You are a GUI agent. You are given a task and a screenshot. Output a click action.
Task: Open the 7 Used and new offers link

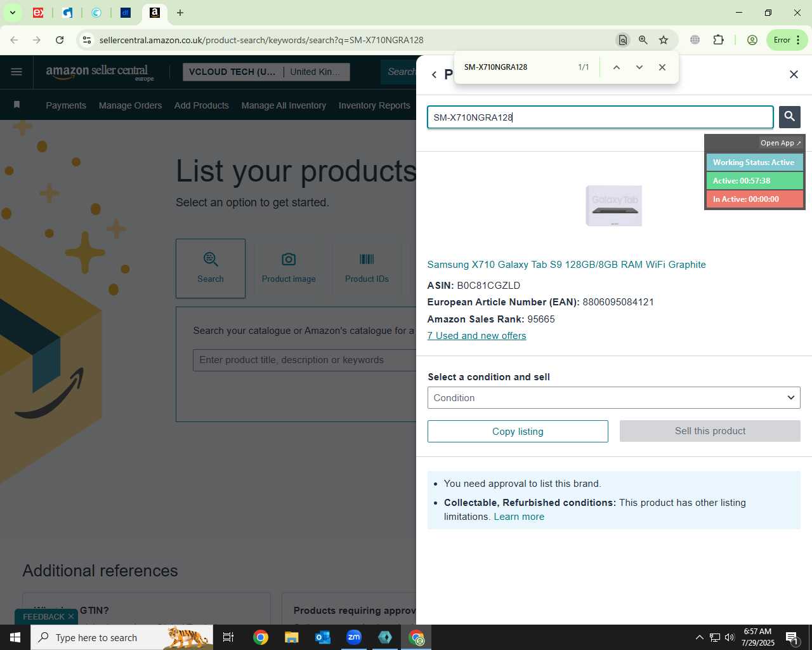[x=476, y=336]
